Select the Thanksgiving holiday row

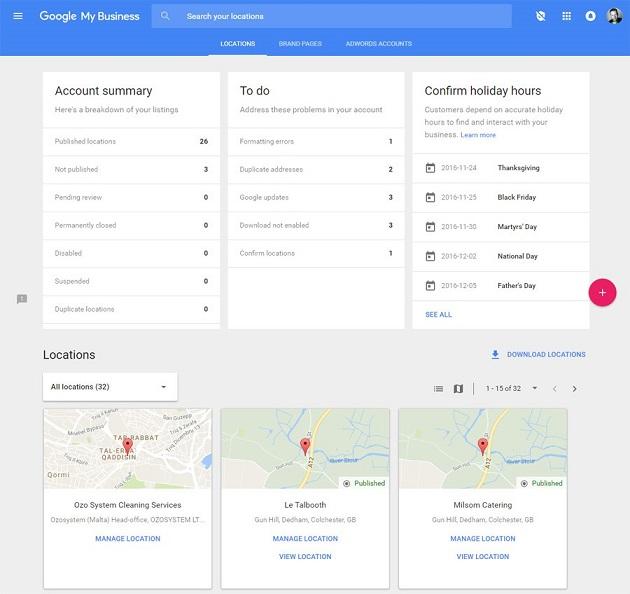coord(501,168)
